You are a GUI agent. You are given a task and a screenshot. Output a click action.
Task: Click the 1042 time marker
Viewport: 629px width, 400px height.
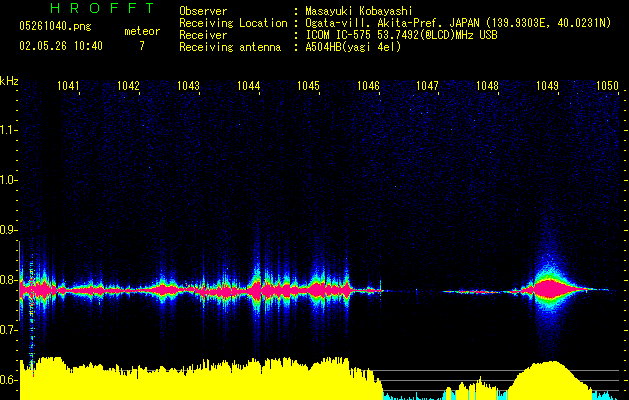tap(128, 85)
